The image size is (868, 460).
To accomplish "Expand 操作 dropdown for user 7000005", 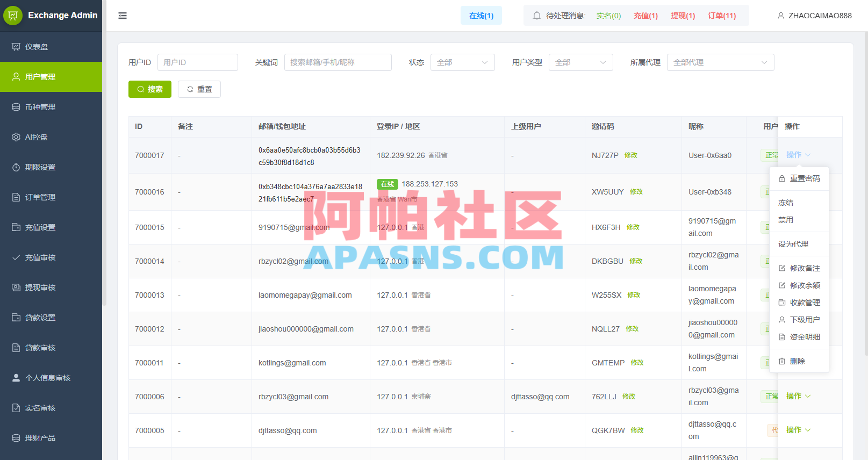I will (798, 430).
